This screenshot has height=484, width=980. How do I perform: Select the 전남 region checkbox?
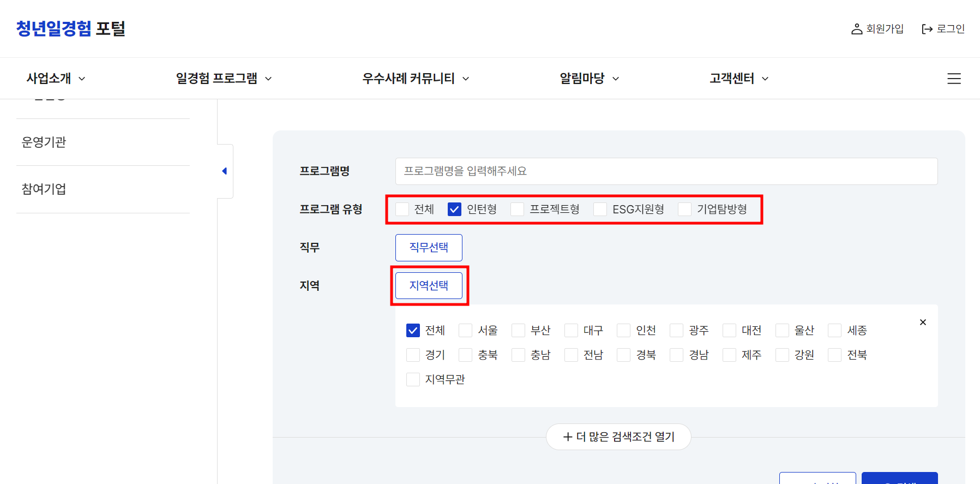click(x=571, y=355)
